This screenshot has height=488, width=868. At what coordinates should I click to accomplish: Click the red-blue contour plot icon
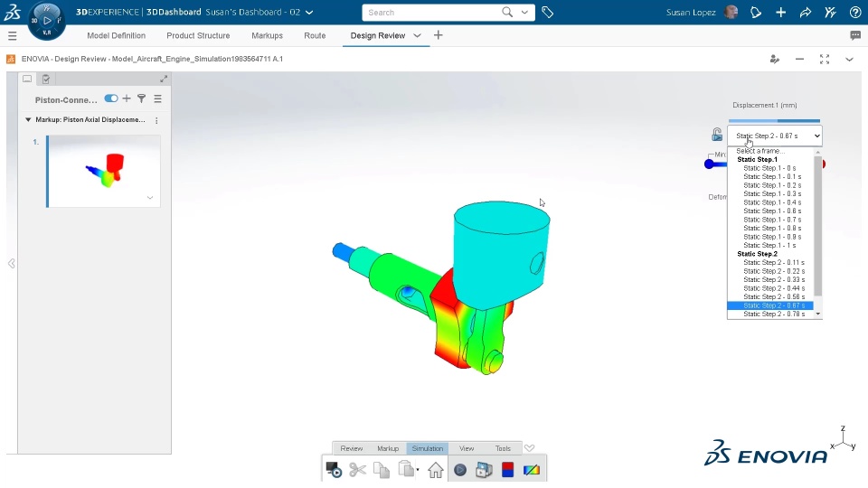tap(507, 470)
